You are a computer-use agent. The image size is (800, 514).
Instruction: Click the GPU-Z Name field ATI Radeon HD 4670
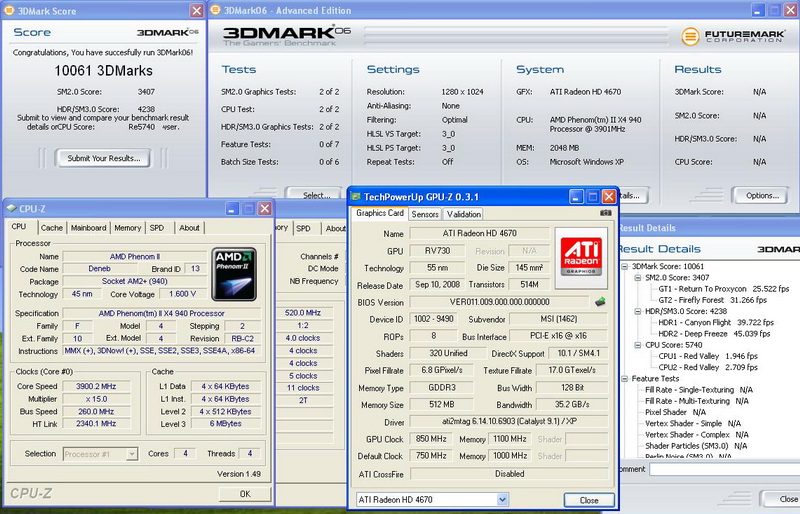click(479, 233)
